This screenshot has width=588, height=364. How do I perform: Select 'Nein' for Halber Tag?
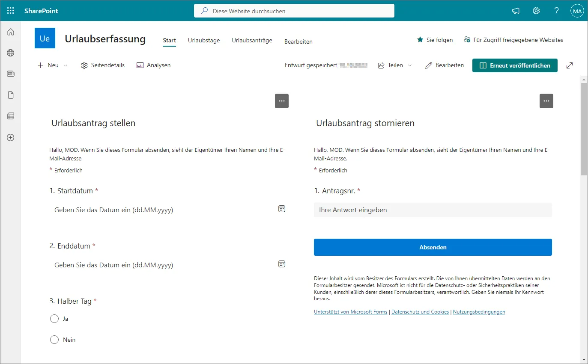click(x=54, y=340)
